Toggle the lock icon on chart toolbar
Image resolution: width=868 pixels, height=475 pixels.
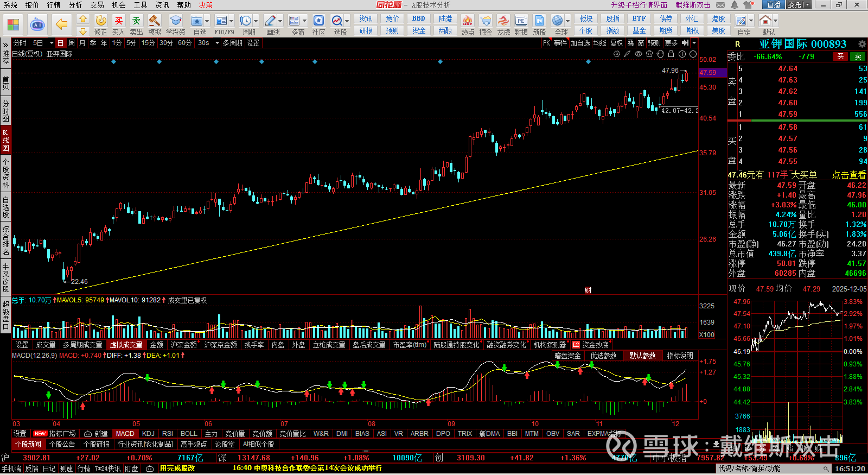pos(671,54)
